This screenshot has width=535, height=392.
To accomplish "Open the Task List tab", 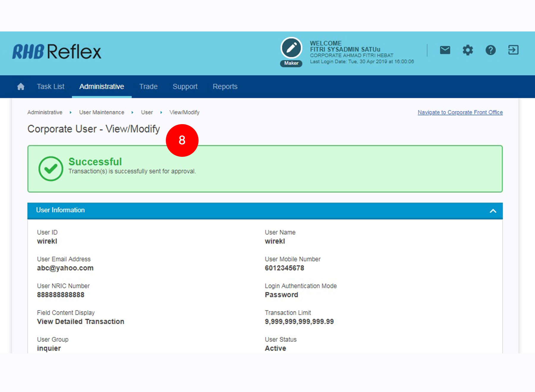I will click(x=51, y=87).
